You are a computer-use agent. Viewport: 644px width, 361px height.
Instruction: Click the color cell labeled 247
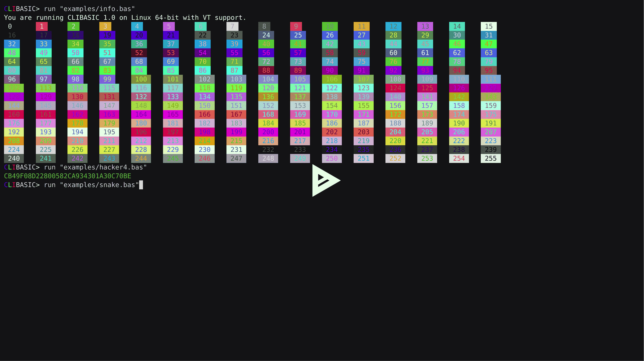[236, 158]
